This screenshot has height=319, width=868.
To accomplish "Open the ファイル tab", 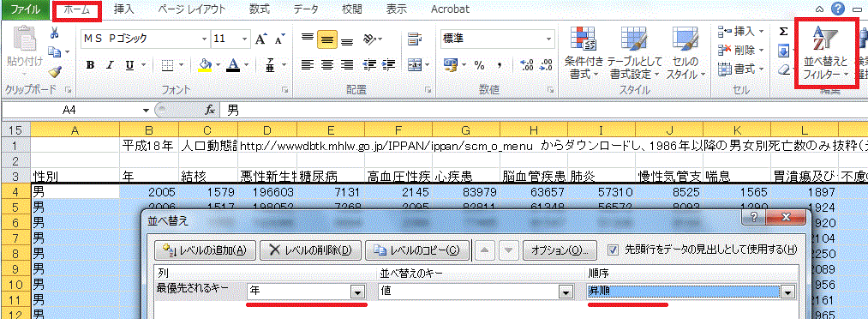I will click(x=26, y=9).
